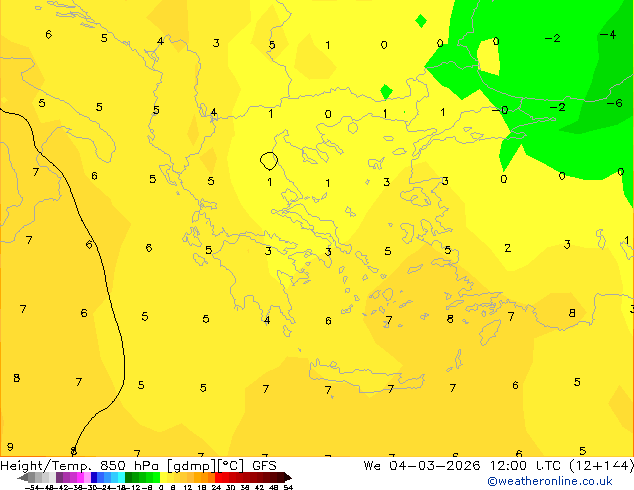Viewport: 634px width, 490px height.
Task: Click the 'GFS' model label
Action: 264,466
